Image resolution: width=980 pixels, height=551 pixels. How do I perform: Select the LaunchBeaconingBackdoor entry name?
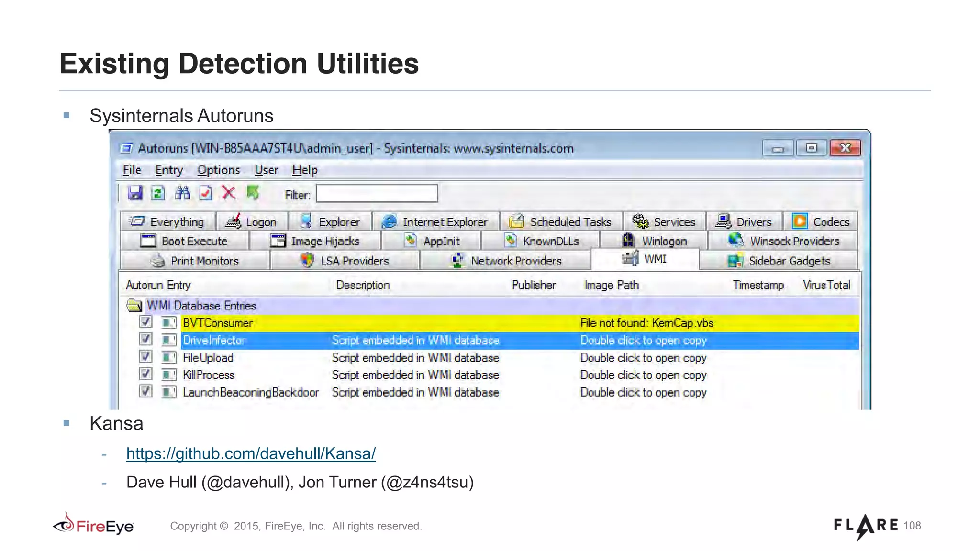point(251,392)
